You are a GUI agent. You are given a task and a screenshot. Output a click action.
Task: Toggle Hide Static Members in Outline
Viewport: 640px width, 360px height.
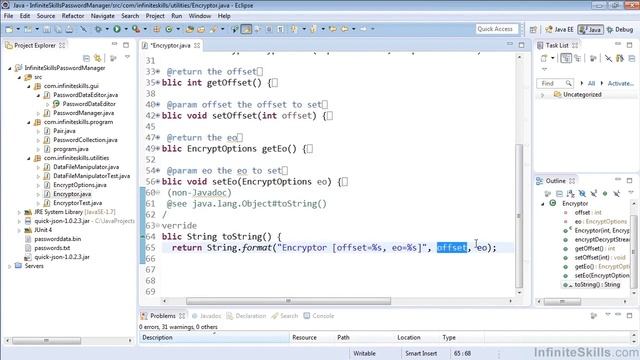tap(593, 193)
